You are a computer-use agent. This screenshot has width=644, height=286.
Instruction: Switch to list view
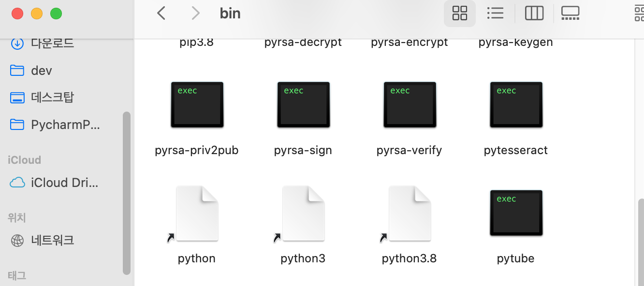click(495, 13)
